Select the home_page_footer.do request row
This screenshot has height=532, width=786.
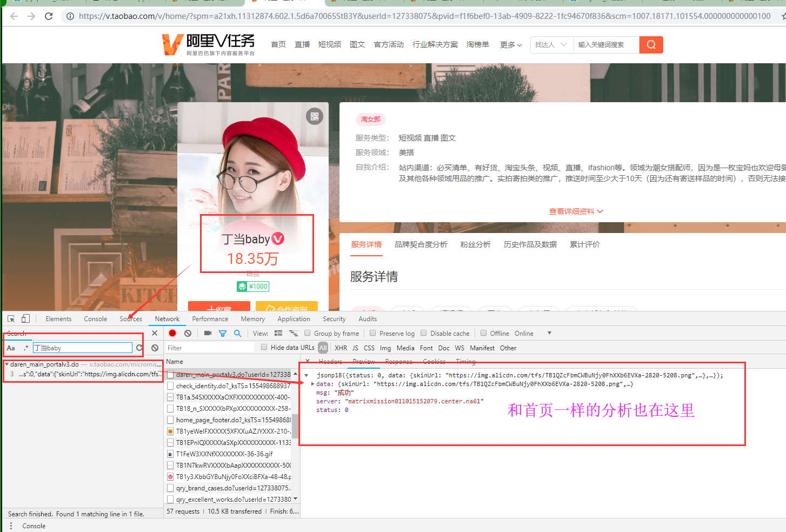pyautogui.click(x=228, y=420)
